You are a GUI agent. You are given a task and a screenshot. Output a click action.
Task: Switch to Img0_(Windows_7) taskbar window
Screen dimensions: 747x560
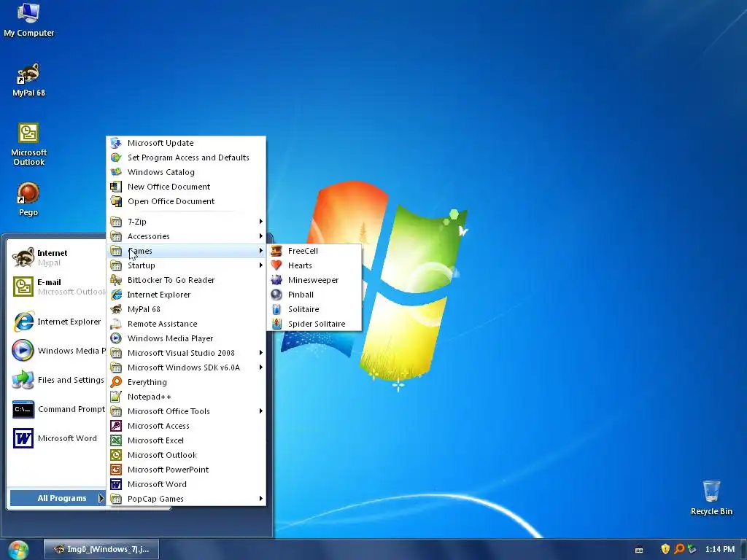[x=101, y=550]
